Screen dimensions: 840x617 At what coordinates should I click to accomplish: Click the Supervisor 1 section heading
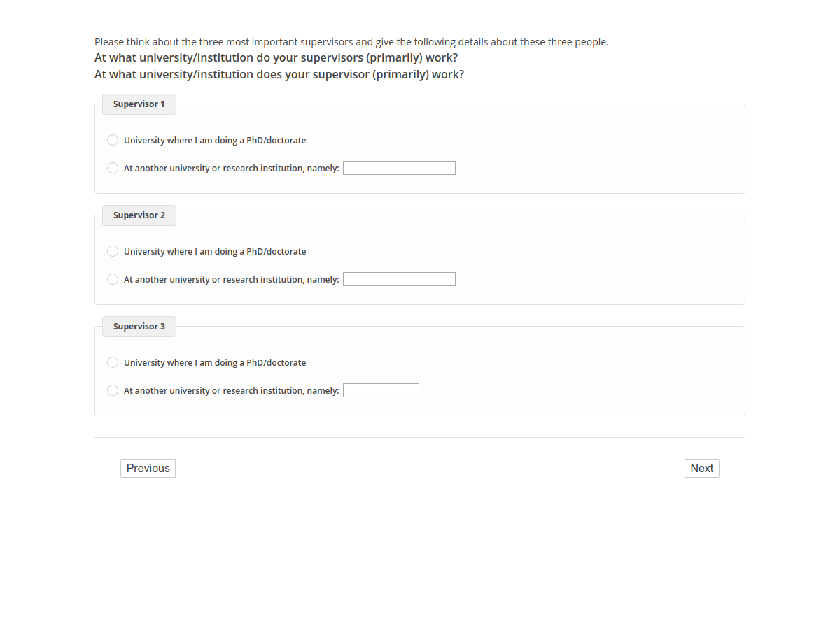[x=139, y=104]
